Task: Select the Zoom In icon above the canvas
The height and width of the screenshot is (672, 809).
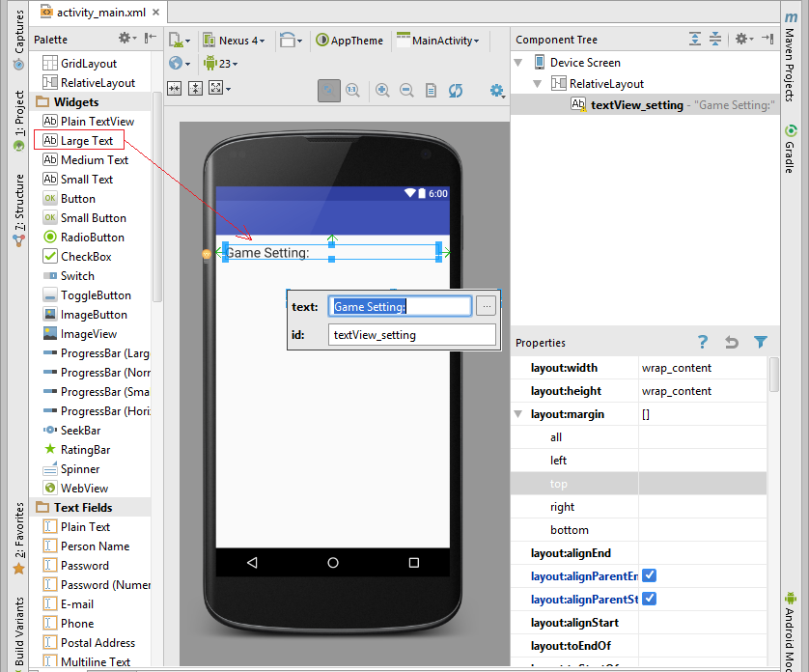Action: 382,91
